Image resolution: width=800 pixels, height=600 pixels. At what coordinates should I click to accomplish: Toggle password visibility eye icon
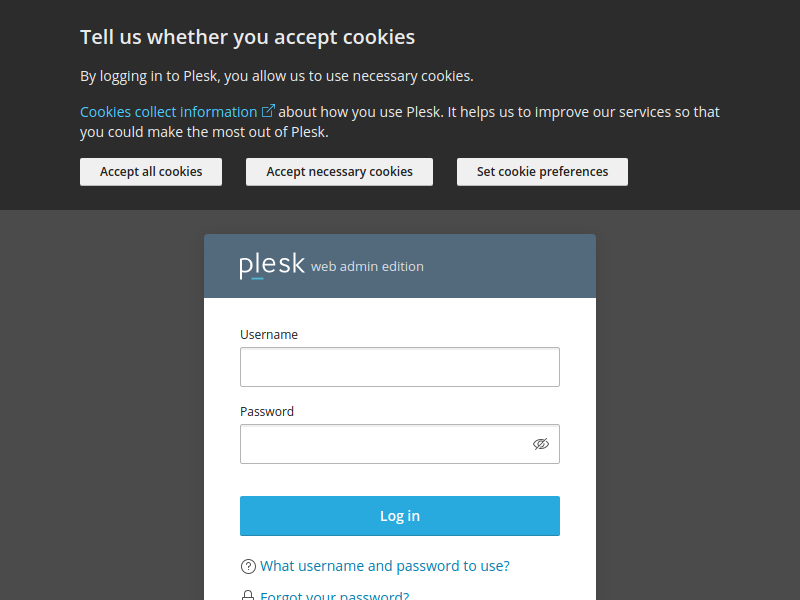(x=541, y=444)
